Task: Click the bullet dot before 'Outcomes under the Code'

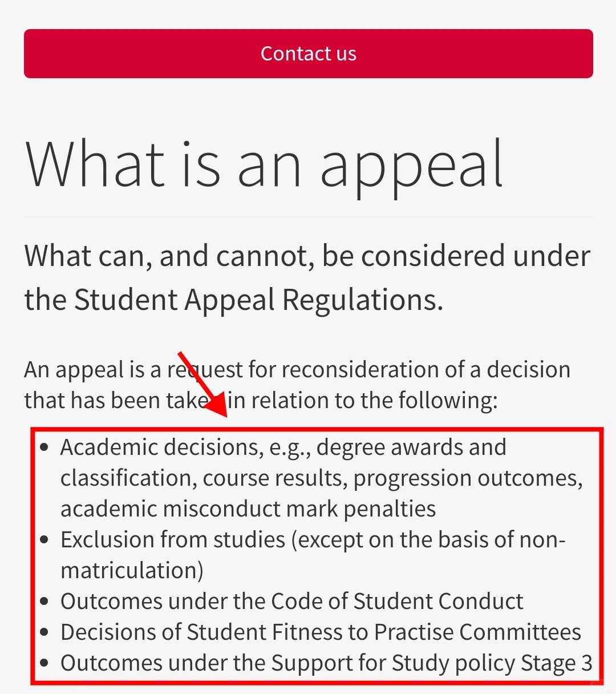Action: (45, 602)
